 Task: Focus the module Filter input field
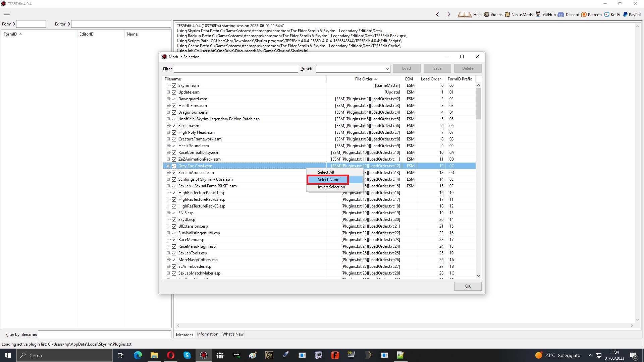tap(236, 69)
